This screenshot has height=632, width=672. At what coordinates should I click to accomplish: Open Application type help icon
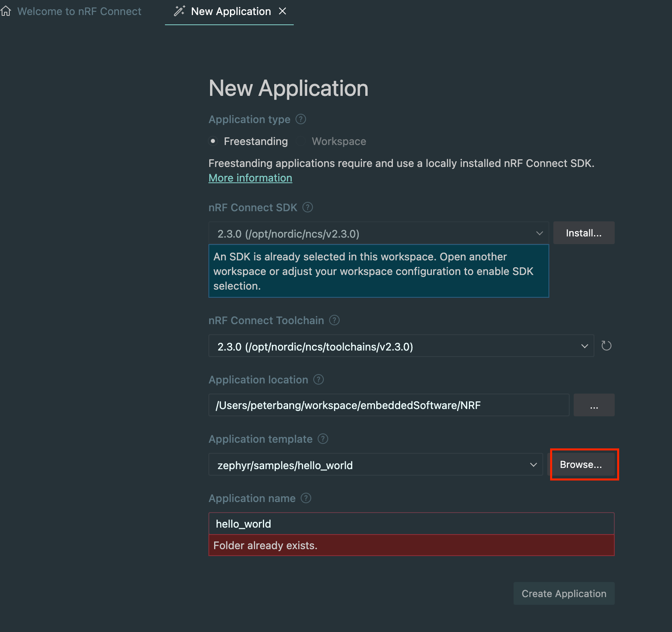click(x=301, y=119)
